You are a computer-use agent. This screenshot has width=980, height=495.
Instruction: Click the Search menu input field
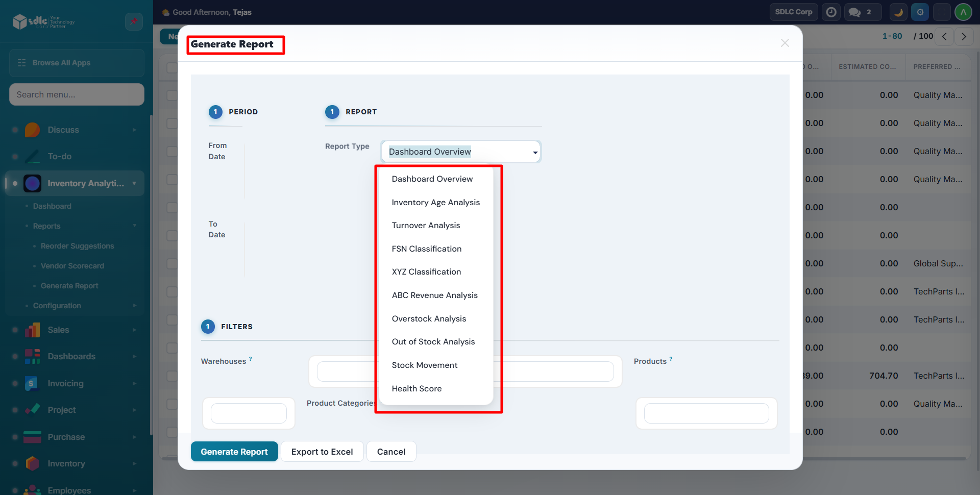point(77,95)
